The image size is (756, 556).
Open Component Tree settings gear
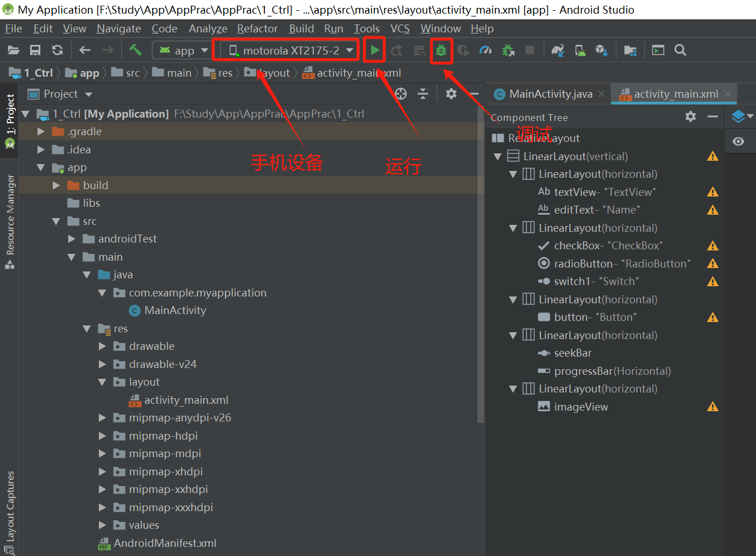(x=691, y=116)
